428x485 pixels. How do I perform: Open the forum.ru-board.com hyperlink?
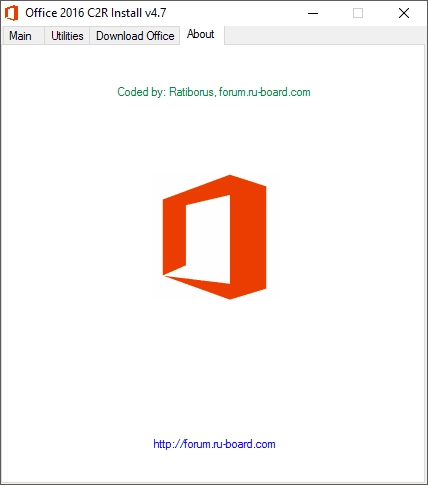(214, 444)
